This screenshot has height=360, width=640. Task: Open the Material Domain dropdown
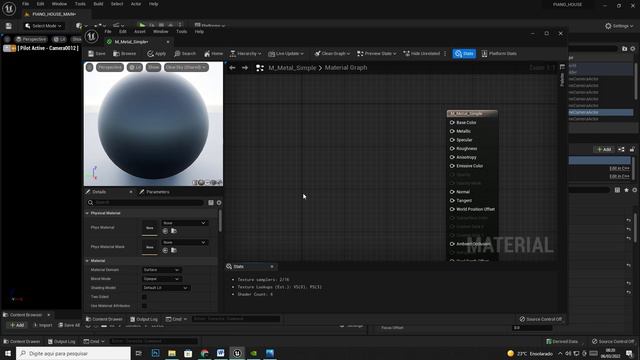click(162, 270)
